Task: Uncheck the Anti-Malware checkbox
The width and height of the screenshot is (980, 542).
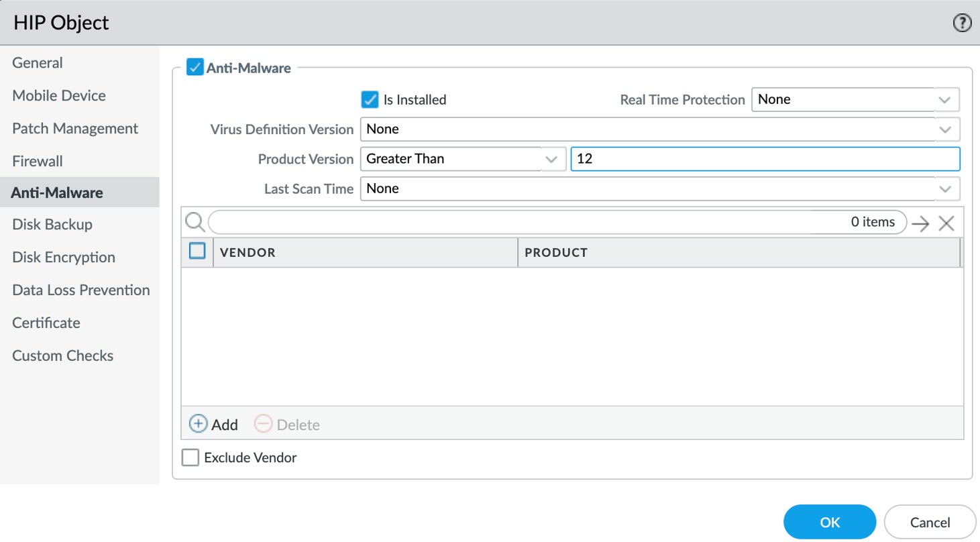Action: [195, 68]
